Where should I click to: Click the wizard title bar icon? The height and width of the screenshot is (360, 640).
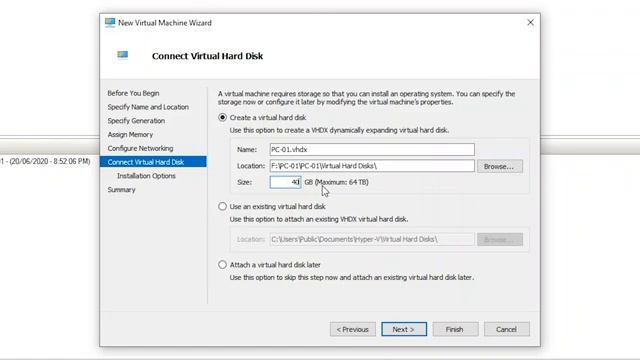tap(110, 22)
